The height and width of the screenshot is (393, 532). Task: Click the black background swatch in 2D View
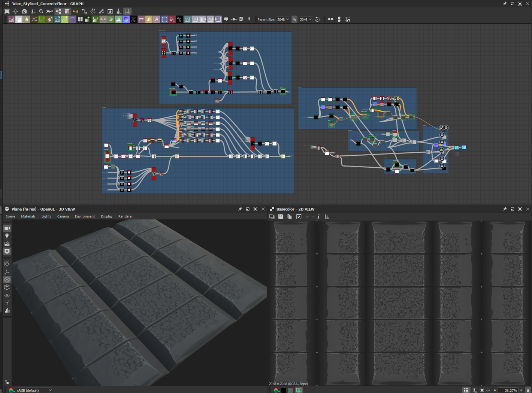[x=284, y=390]
